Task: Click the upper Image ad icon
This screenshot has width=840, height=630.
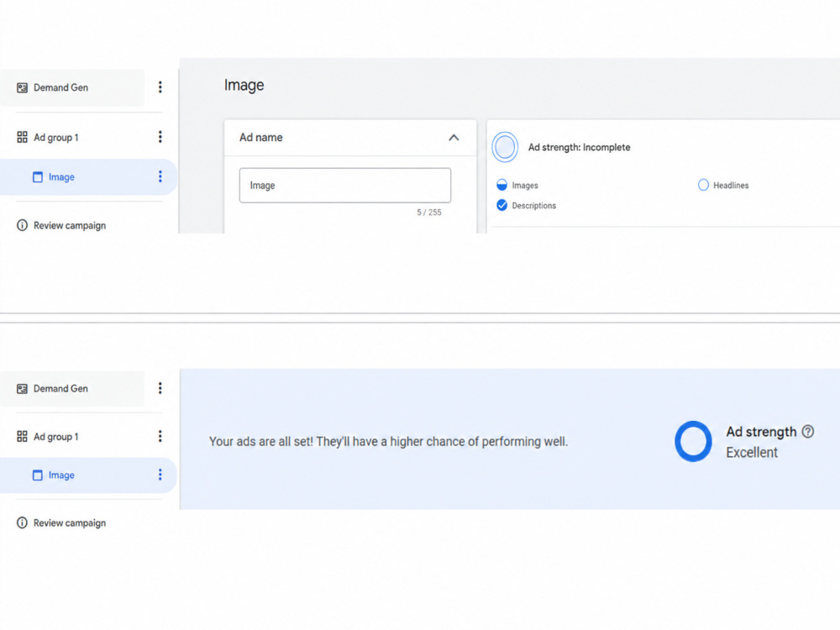Action: (x=38, y=176)
